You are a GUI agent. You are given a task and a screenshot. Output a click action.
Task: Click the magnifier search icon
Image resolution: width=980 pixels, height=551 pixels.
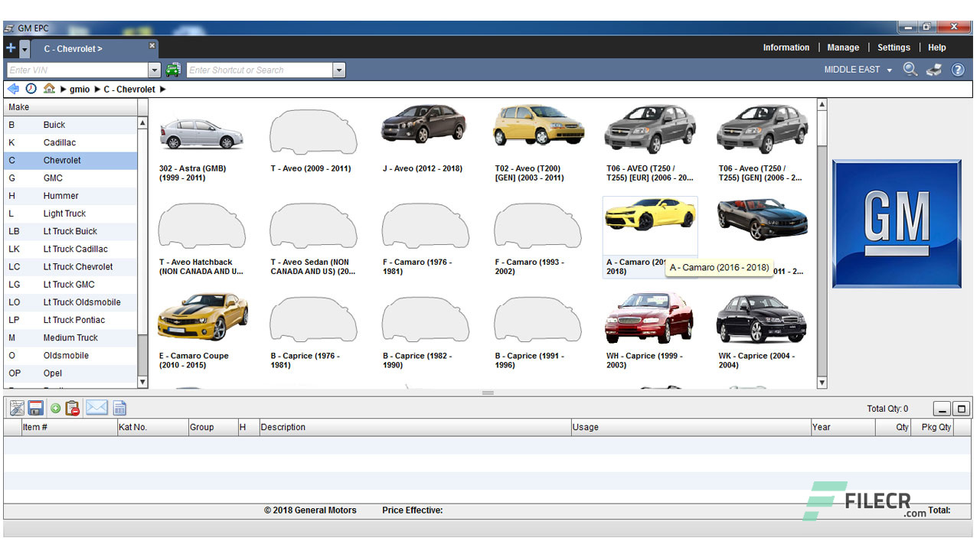pyautogui.click(x=910, y=70)
